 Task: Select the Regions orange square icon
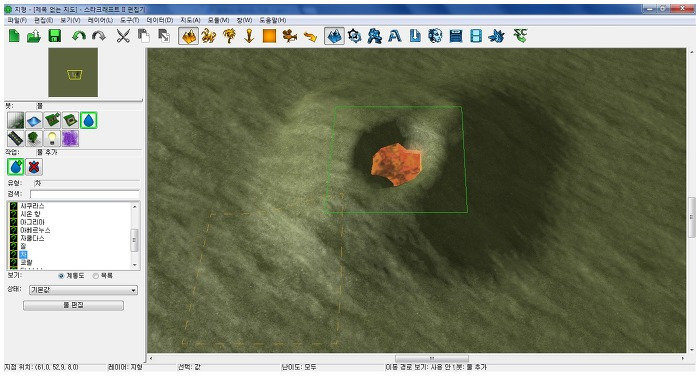tap(269, 36)
